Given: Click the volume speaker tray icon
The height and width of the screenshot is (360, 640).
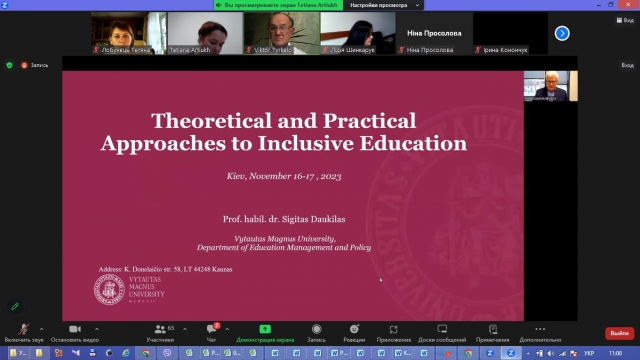Looking at the screenshot, I should coord(551,353).
